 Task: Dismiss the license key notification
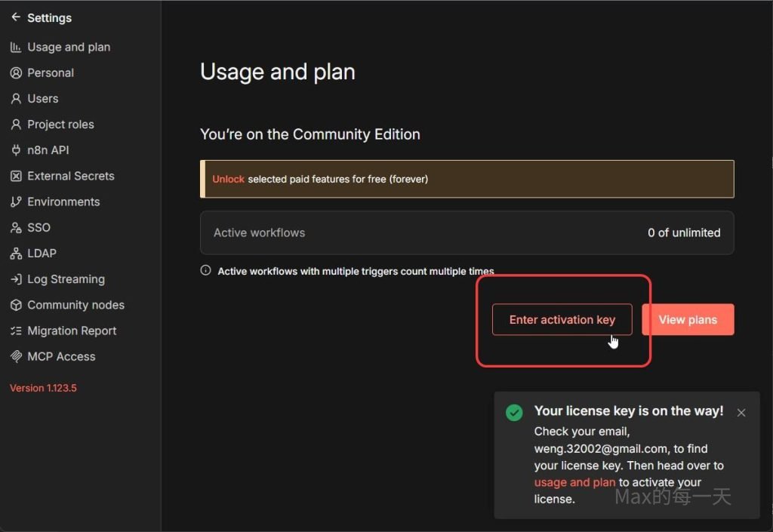coord(741,413)
